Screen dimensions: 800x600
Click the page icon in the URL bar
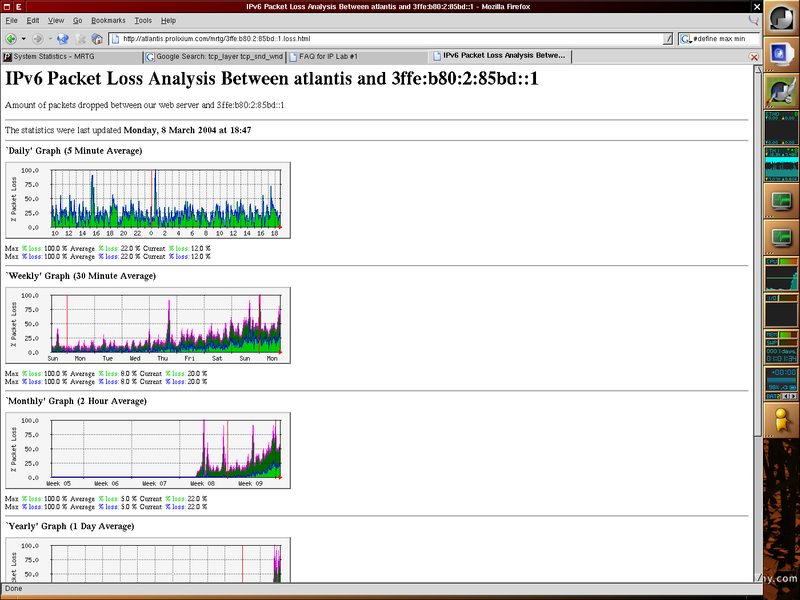pyautogui.click(x=115, y=39)
